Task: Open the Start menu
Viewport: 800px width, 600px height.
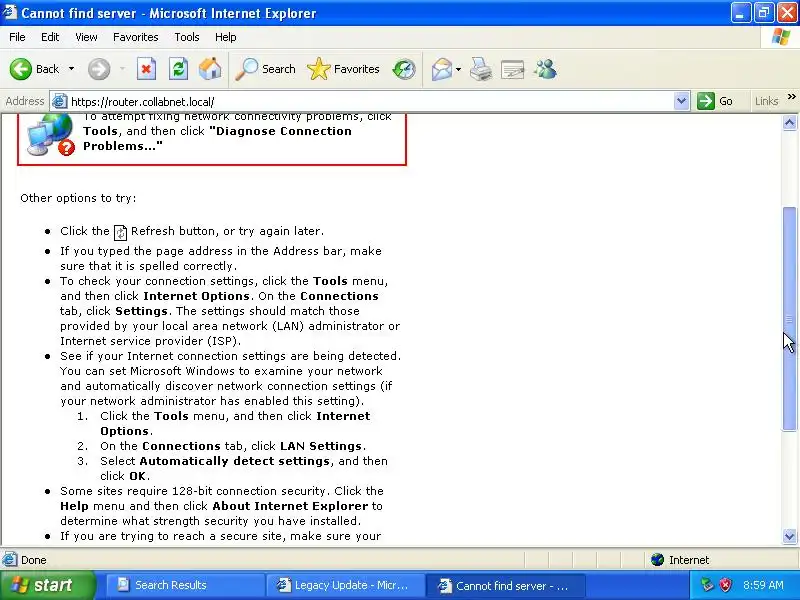Action: click(x=47, y=585)
